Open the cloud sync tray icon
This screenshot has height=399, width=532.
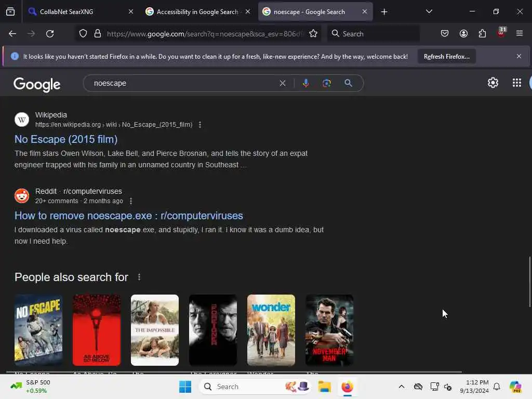tap(418, 387)
